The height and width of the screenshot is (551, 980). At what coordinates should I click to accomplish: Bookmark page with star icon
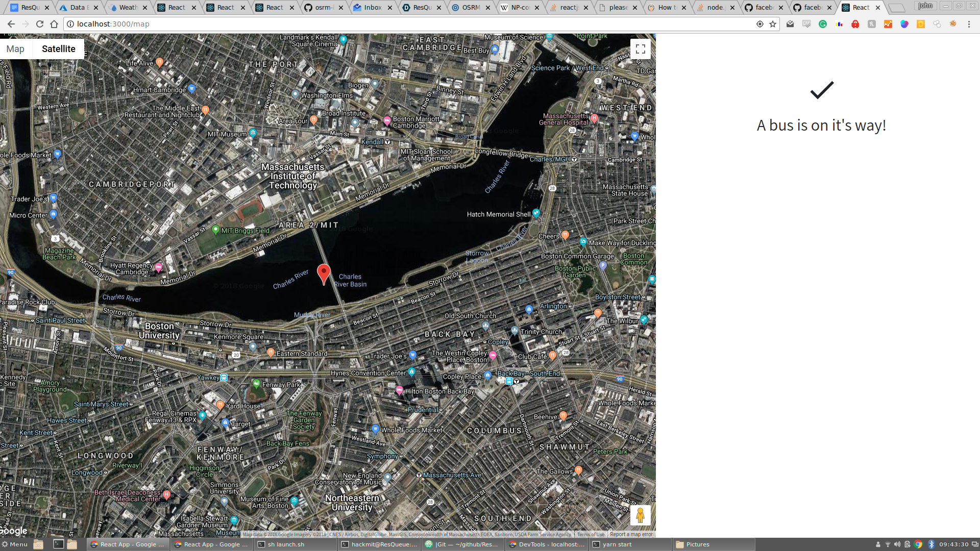pos(773,24)
